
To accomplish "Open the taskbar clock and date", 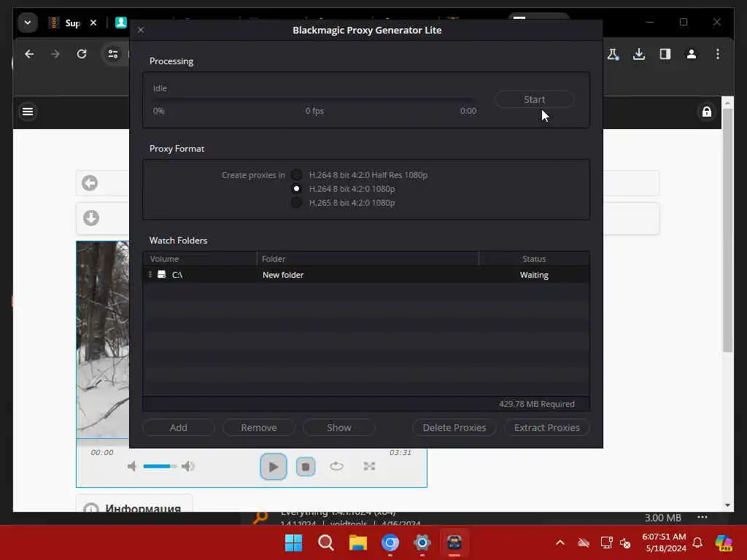I will pyautogui.click(x=664, y=542).
